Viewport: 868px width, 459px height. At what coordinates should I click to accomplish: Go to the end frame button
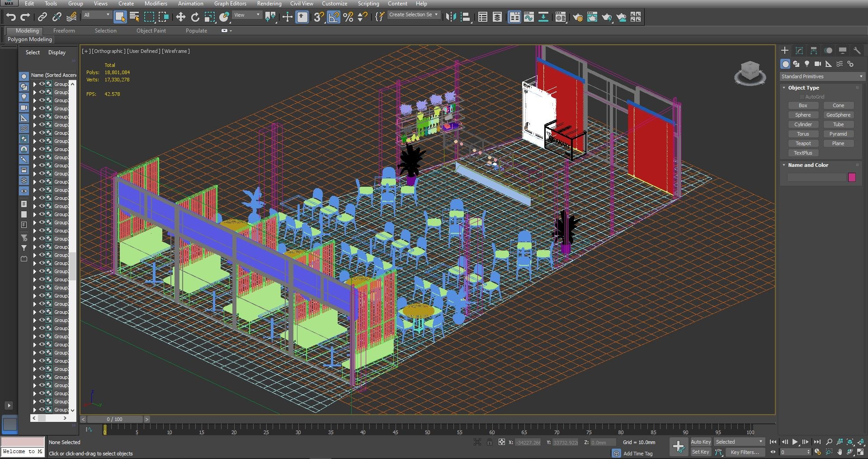[817, 442]
